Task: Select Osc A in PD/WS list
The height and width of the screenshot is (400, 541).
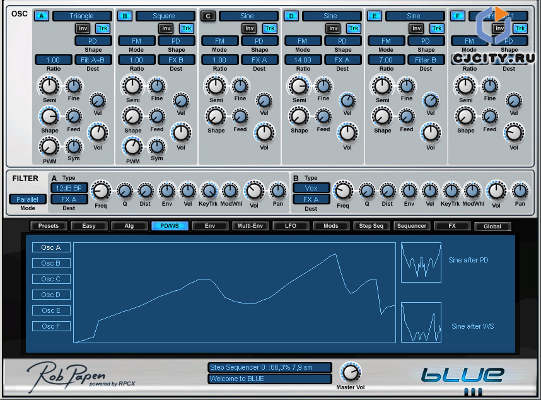Action: click(51, 247)
